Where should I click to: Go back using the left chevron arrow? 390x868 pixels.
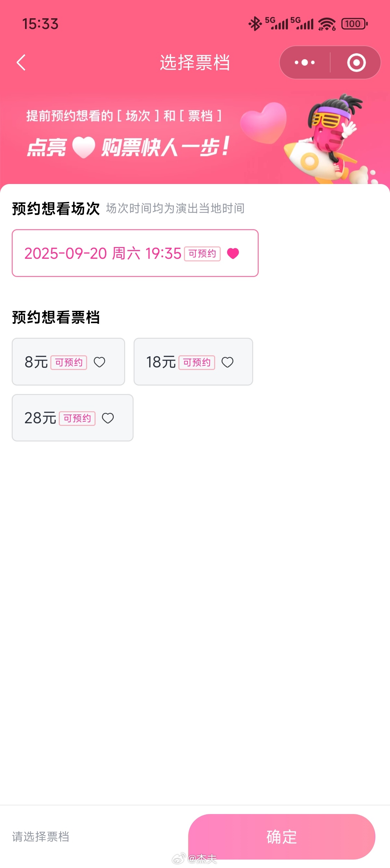click(21, 63)
